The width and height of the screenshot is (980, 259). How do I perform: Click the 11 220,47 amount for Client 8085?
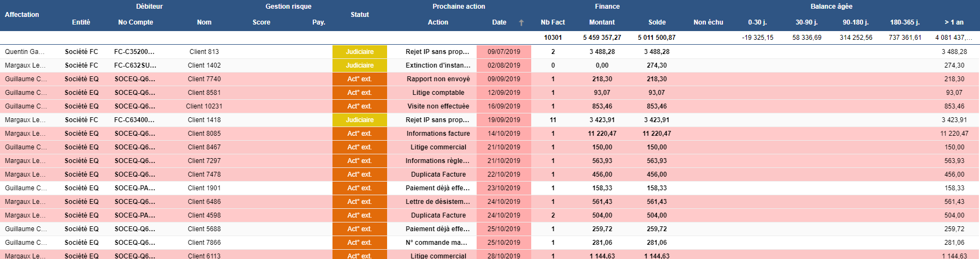[602, 134]
